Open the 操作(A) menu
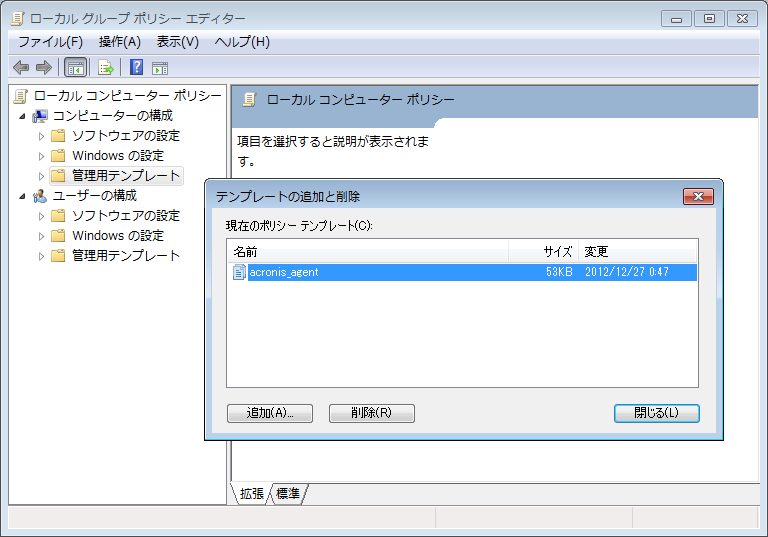The width and height of the screenshot is (768, 537). coord(120,42)
